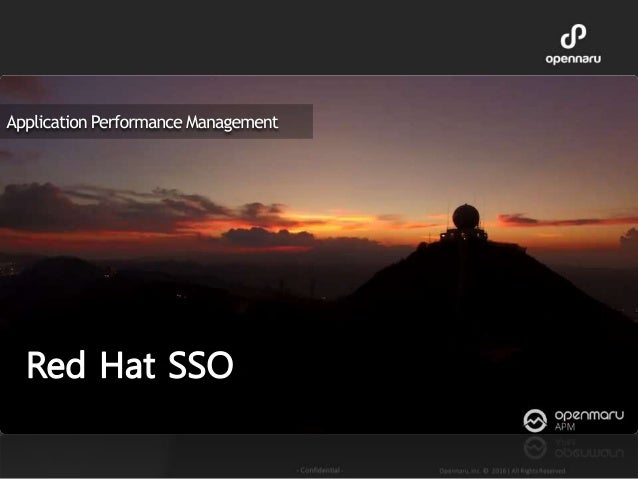Click the opennaru wordmark under the top logo
The width and height of the screenshot is (638, 479).
tap(573, 59)
